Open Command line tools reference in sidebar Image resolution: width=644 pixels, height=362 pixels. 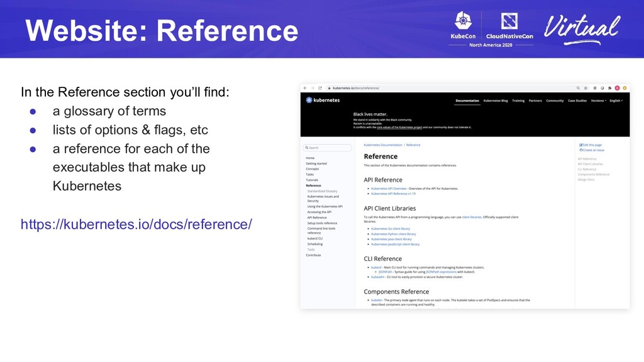coord(321,231)
